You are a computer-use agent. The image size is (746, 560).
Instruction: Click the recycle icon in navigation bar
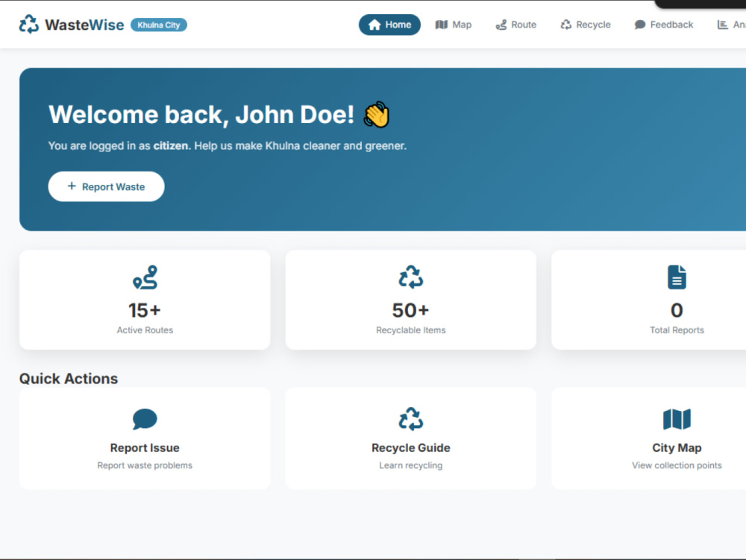(x=565, y=25)
